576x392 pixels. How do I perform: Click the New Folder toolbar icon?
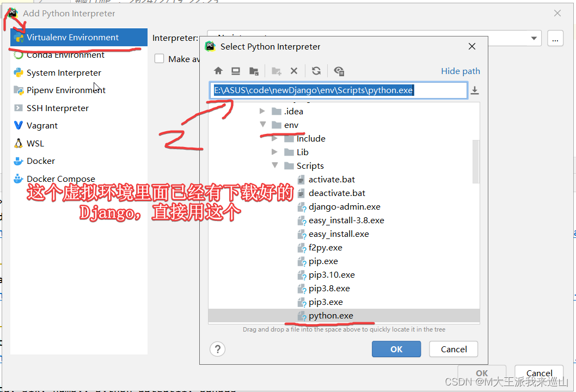[x=276, y=71]
